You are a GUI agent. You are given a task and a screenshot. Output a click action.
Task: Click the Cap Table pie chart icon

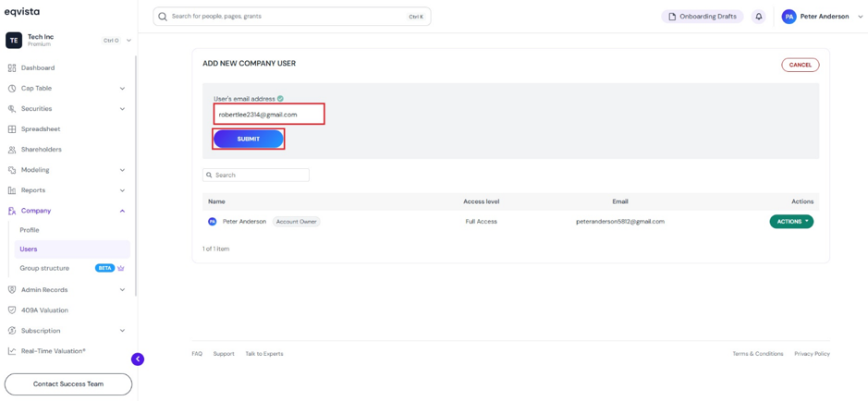point(12,89)
